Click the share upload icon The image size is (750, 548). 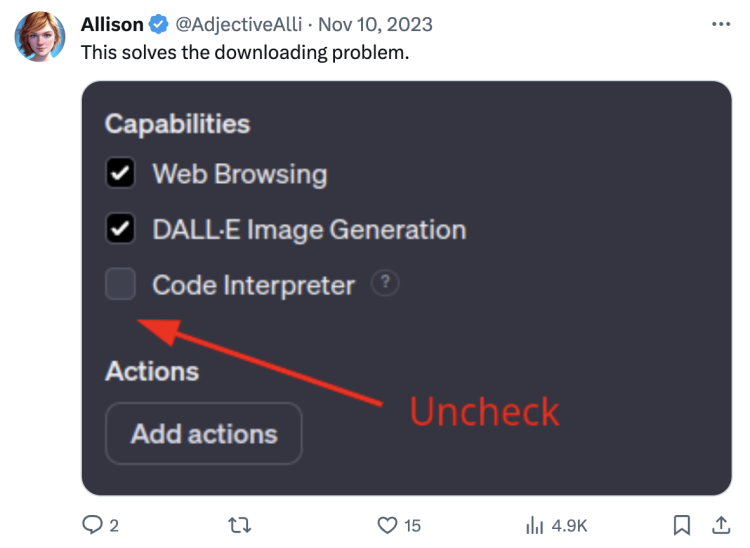[x=720, y=524]
